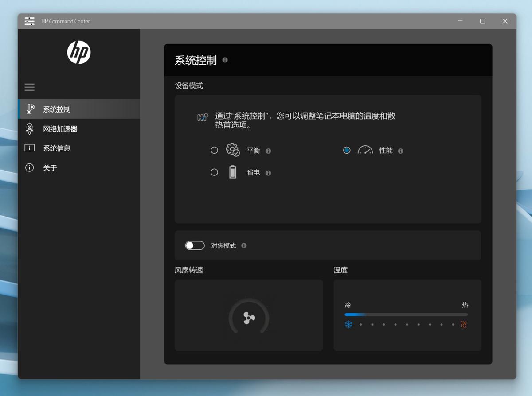
Task: Show info tooltip next to 系统控制 heading
Action: [x=225, y=60]
